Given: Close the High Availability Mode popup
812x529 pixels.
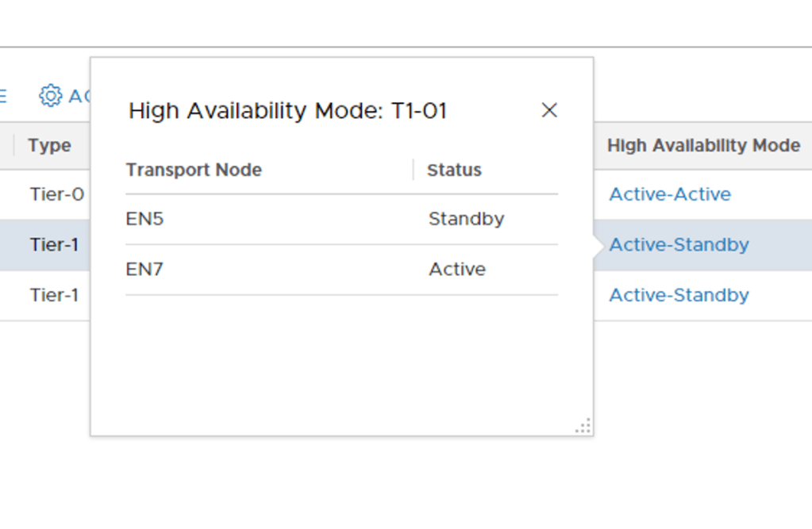Looking at the screenshot, I should (x=549, y=110).
